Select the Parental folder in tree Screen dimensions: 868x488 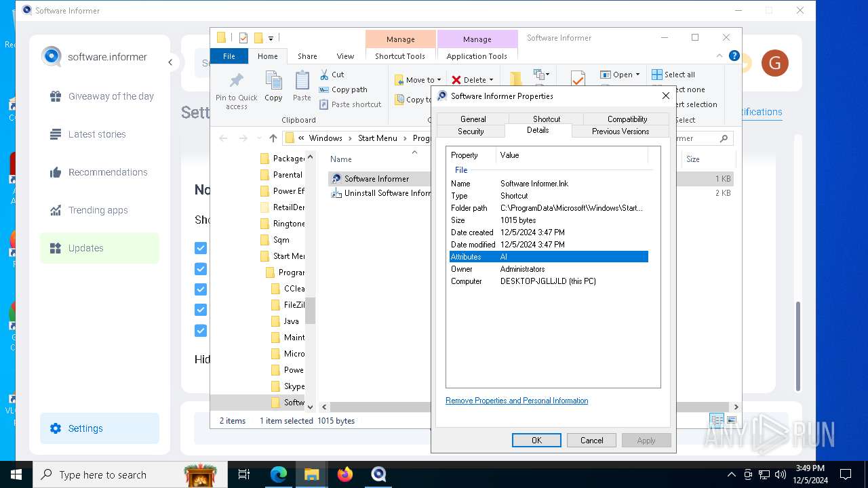pyautogui.click(x=282, y=175)
